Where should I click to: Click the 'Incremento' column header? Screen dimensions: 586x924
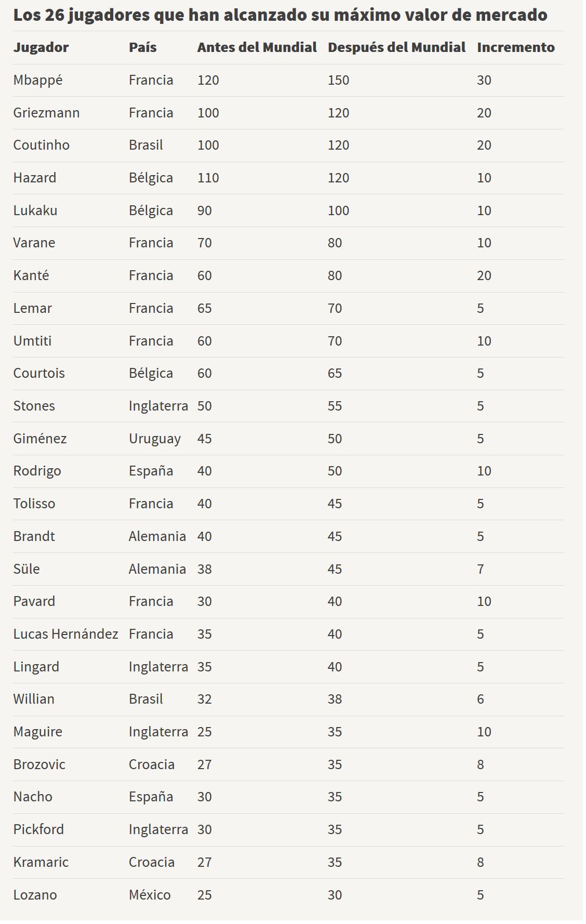[515, 47]
